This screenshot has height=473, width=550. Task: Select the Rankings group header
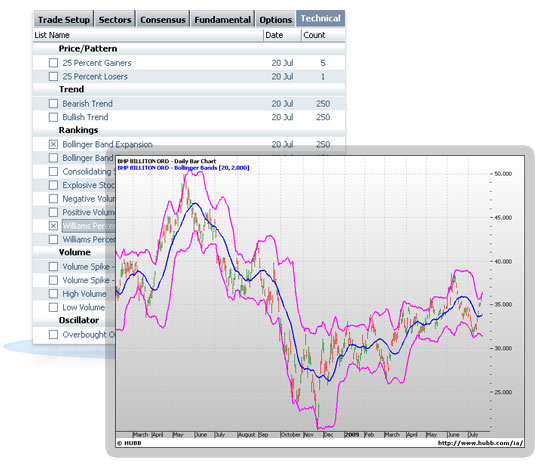coord(78,130)
